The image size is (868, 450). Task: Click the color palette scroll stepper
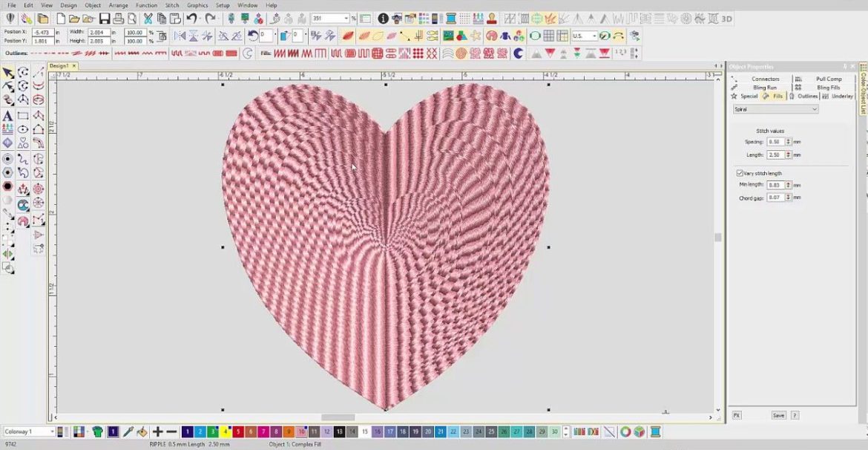coord(566,431)
